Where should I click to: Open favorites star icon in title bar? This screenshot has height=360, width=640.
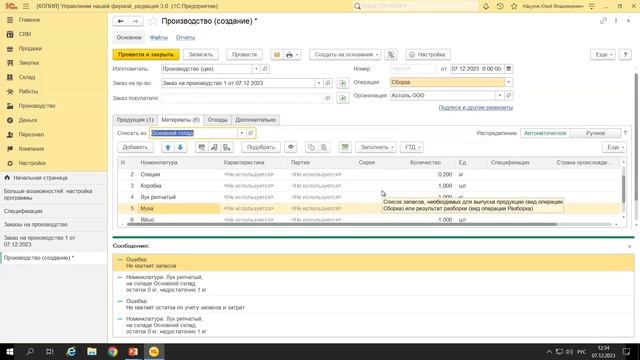[514, 6]
